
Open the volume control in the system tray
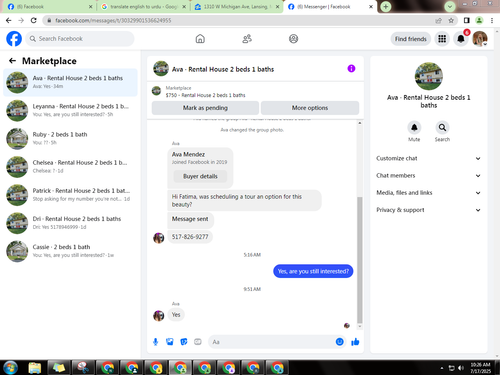(x=461, y=368)
